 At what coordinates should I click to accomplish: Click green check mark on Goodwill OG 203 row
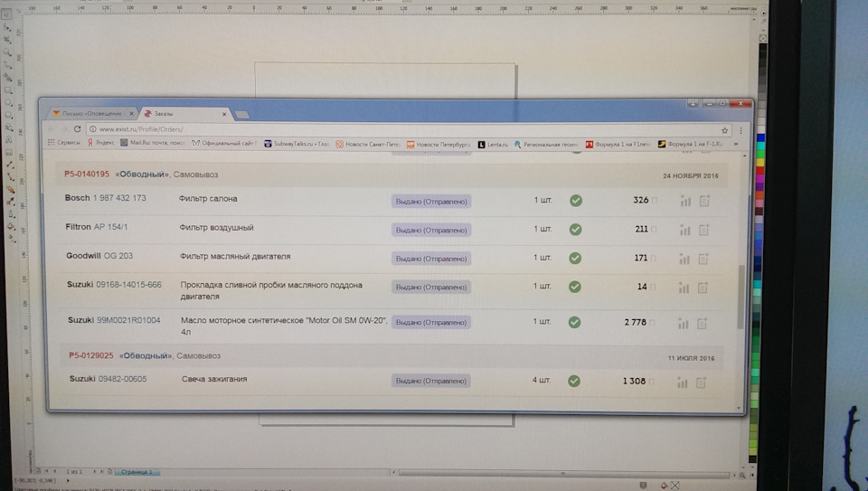pyautogui.click(x=576, y=258)
